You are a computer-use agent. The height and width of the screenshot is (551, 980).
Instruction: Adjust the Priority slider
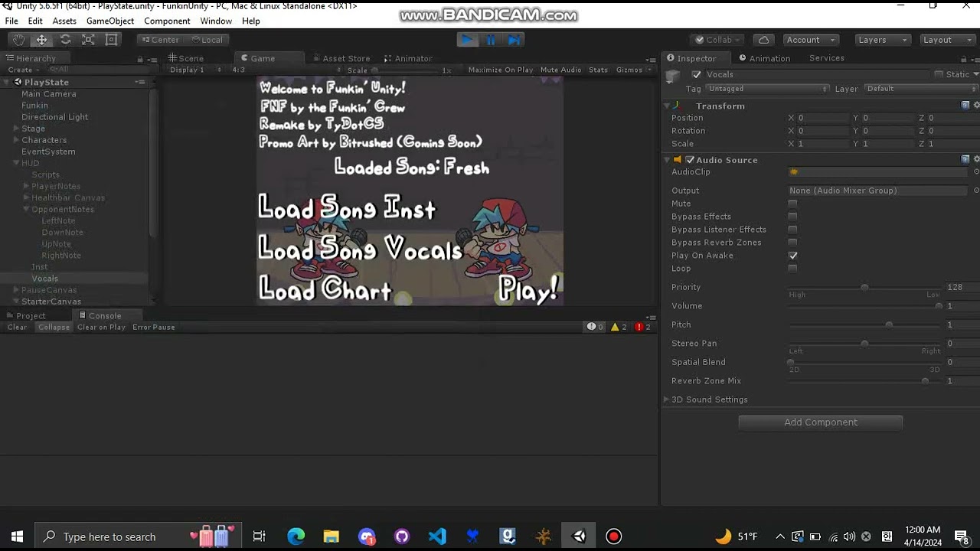865,287
